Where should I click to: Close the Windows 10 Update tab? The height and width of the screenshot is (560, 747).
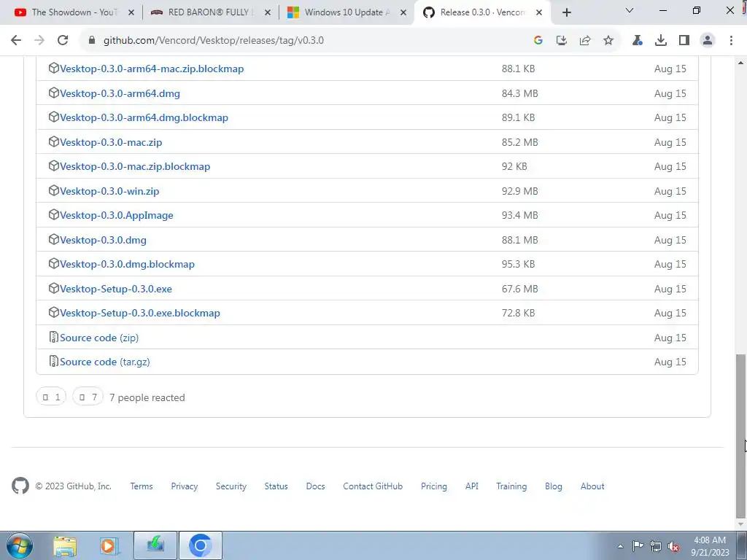click(403, 13)
